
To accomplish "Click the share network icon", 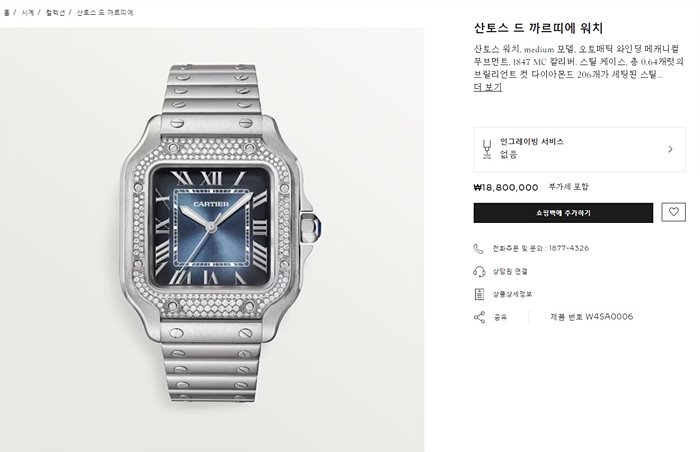I will 479,317.
